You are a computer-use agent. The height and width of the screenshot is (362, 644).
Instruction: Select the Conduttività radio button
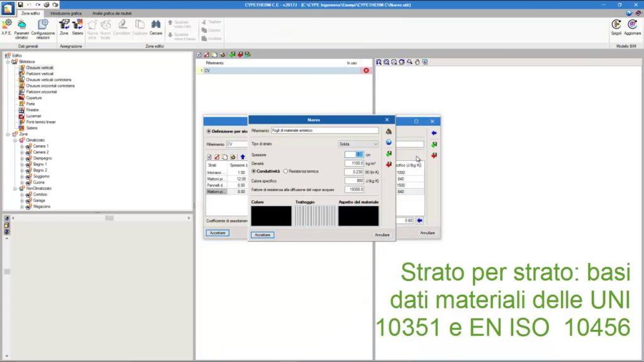[x=253, y=171]
